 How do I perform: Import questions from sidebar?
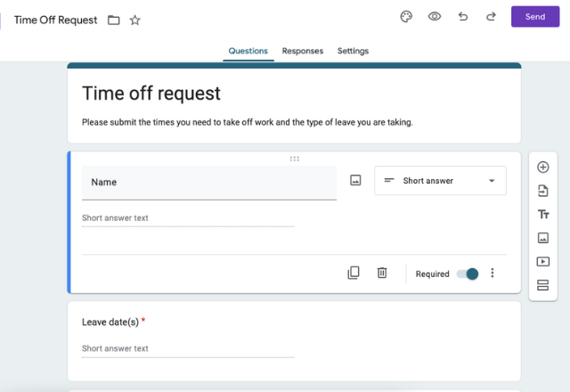pyautogui.click(x=542, y=191)
